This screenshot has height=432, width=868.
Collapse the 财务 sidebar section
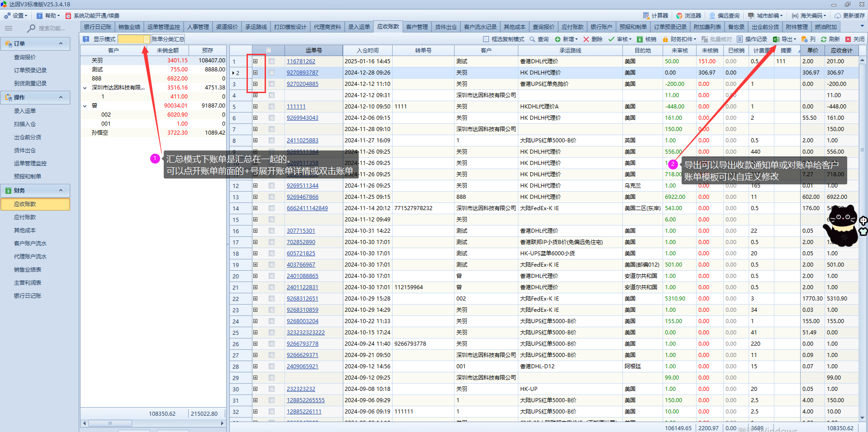(x=61, y=190)
